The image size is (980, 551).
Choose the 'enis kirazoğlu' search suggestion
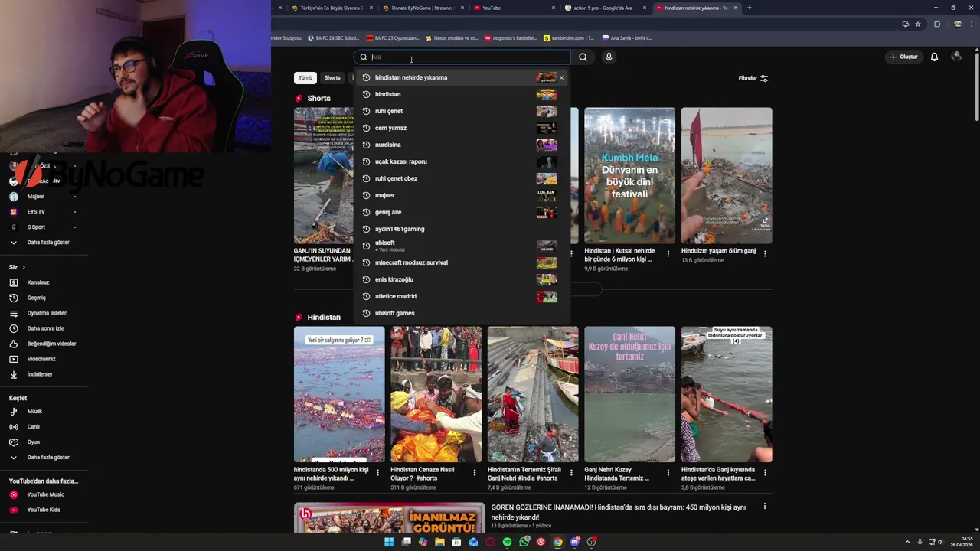pyautogui.click(x=462, y=279)
